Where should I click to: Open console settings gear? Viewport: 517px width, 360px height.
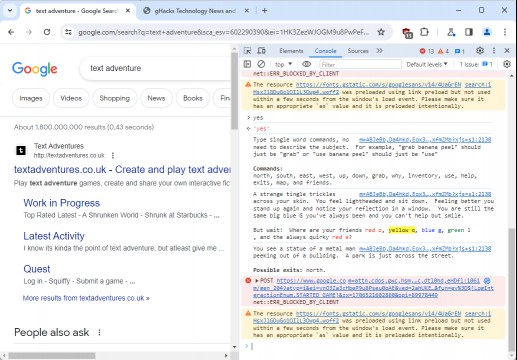[x=507, y=64]
